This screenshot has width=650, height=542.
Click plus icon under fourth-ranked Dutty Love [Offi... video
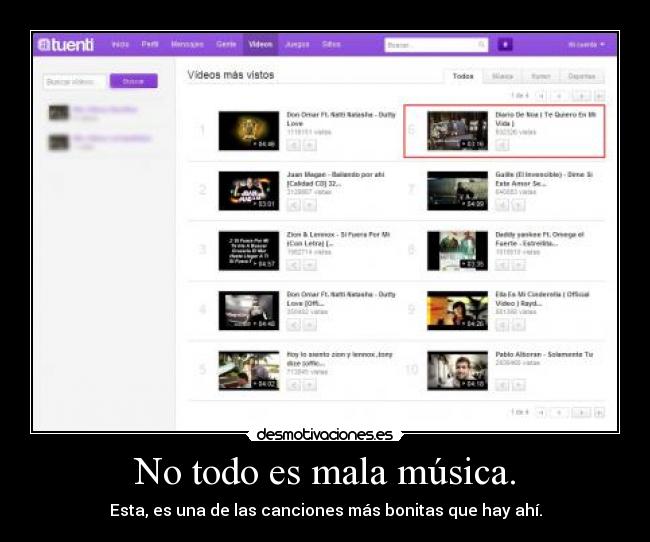[x=309, y=325]
